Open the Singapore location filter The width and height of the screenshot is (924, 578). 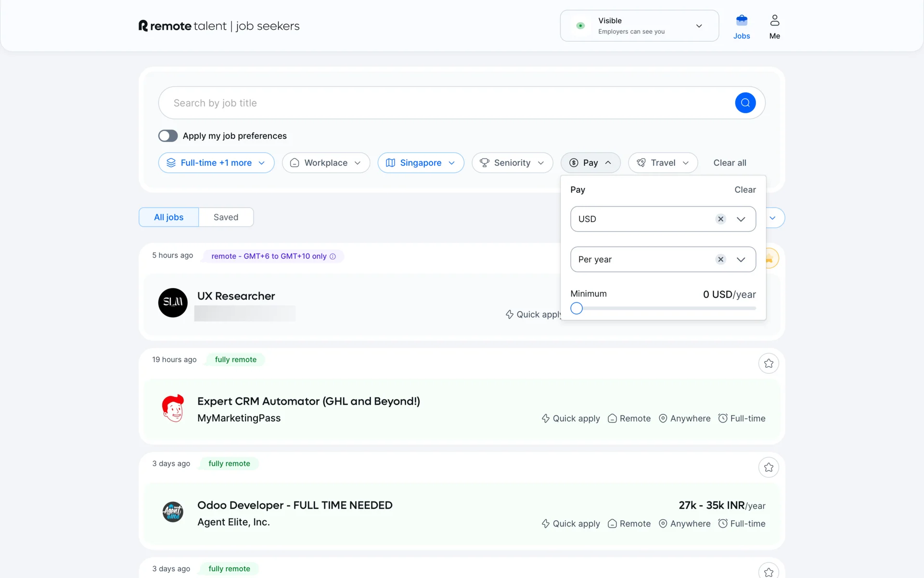(x=421, y=163)
